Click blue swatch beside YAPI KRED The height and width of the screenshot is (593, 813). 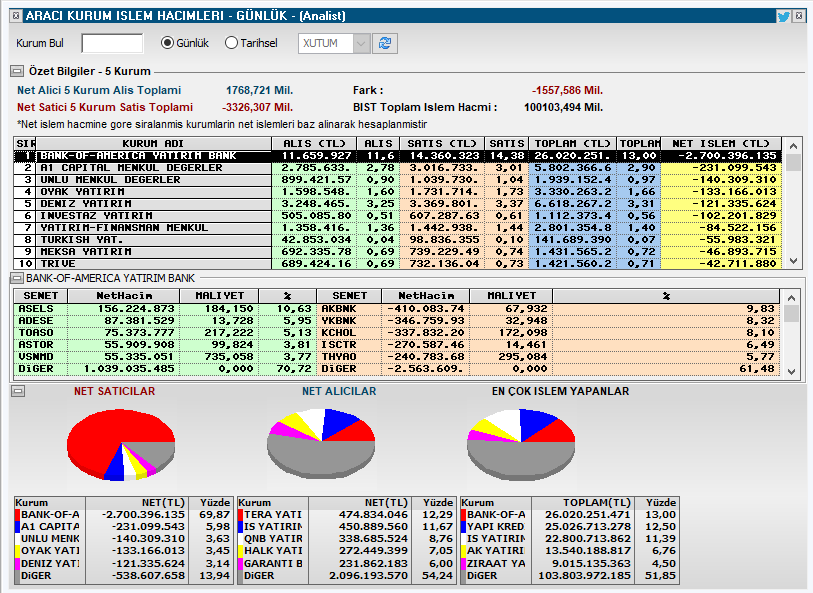(463, 527)
